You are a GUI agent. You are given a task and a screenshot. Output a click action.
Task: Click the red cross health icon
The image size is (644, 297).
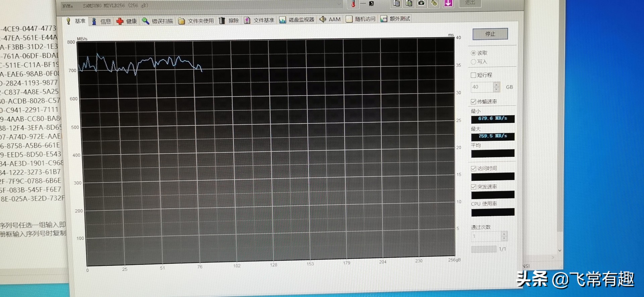[x=120, y=21]
